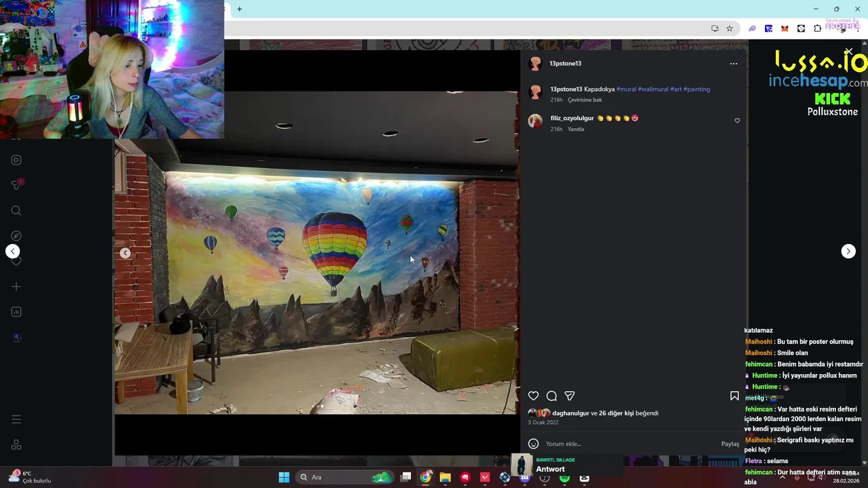
Task: Open the #mural hashtag
Action: pyautogui.click(x=626, y=89)
